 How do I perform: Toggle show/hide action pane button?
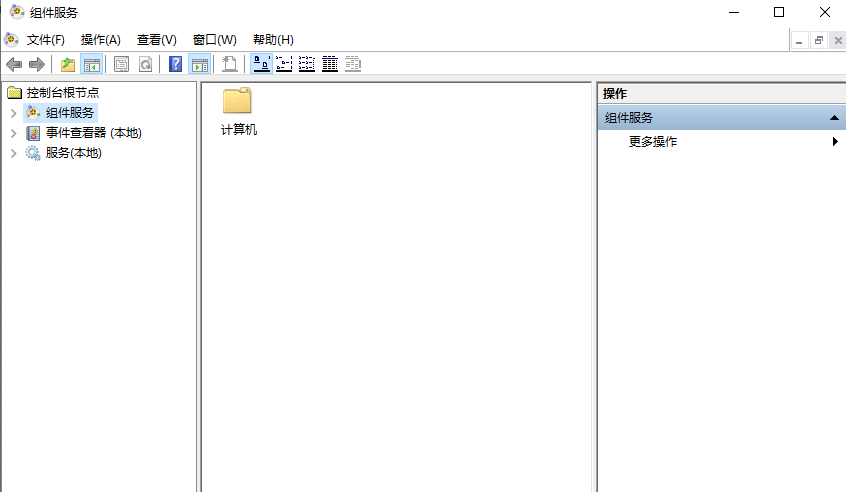(x=200, y=65)
